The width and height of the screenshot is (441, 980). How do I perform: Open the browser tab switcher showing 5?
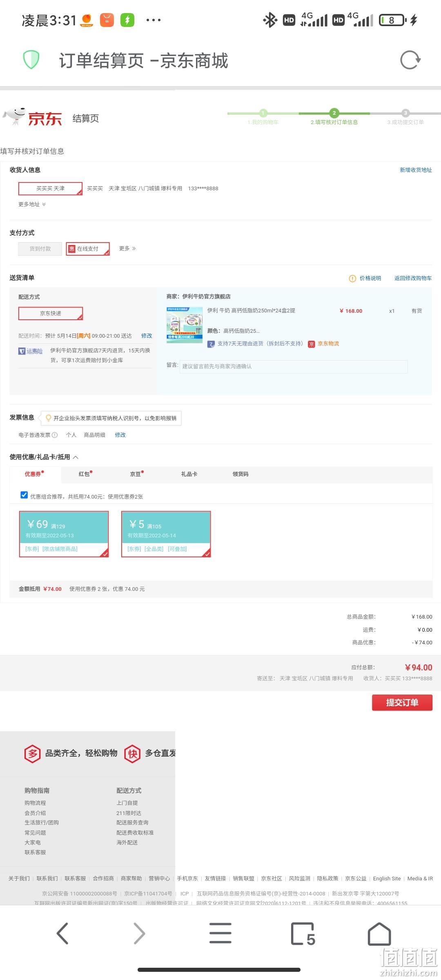click(x=303, y=933)
